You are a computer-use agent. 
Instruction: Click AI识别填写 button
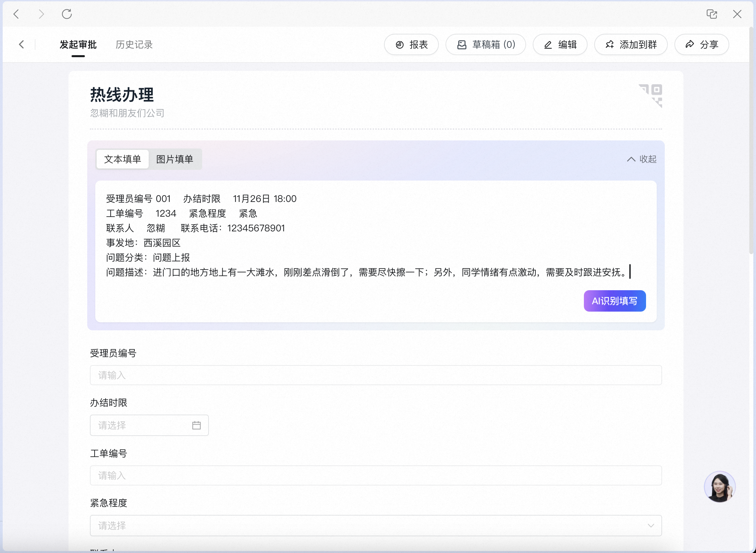(615, 301)
